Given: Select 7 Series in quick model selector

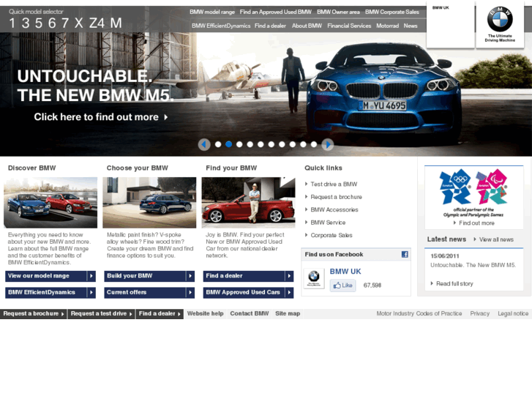Looking at the screenshot, I should pyautogui.click(x=65, y=23).
